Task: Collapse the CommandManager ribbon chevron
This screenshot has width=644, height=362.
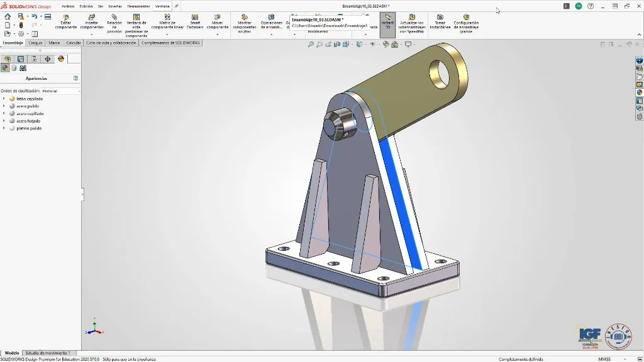Action: click(639, 35)
